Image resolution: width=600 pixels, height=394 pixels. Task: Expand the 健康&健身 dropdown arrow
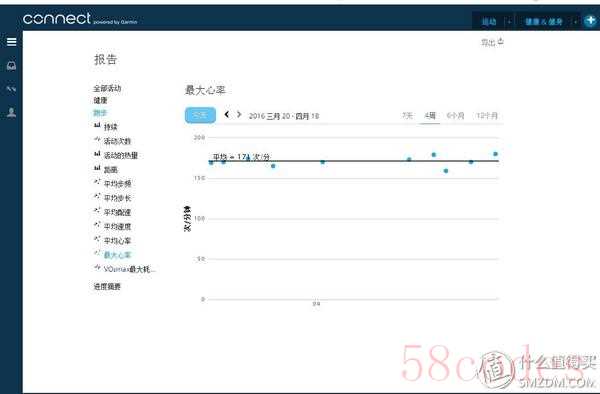575,22
